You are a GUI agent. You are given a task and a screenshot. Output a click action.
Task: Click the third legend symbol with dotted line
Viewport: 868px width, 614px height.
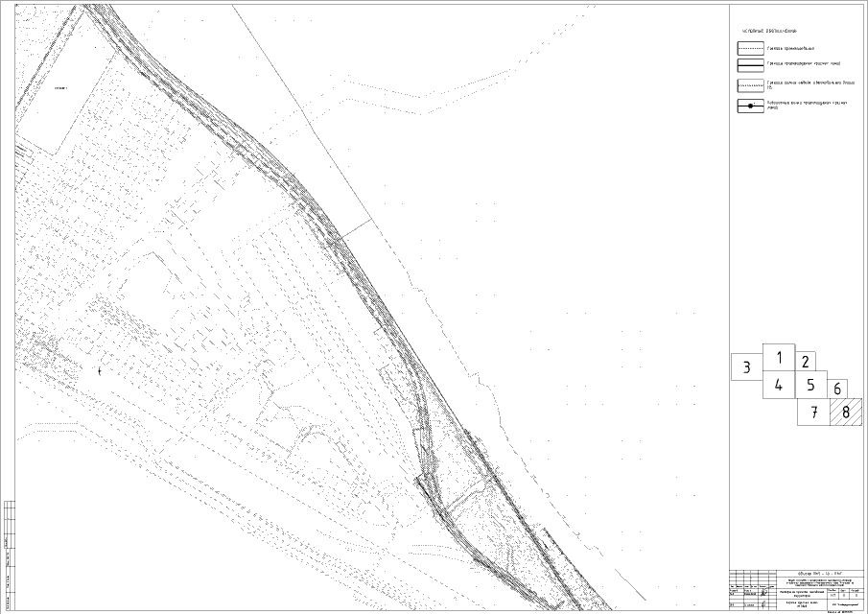[x=750, y=84]
